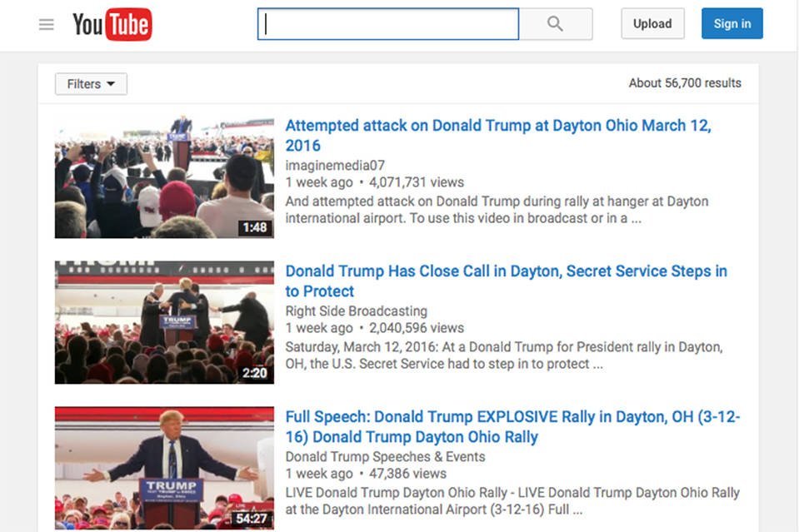This screenshot has width=799, height=532.
Task: Open 'Attempted attack on Donald Trump at Dayton' video title
Action: click(498, 136)
